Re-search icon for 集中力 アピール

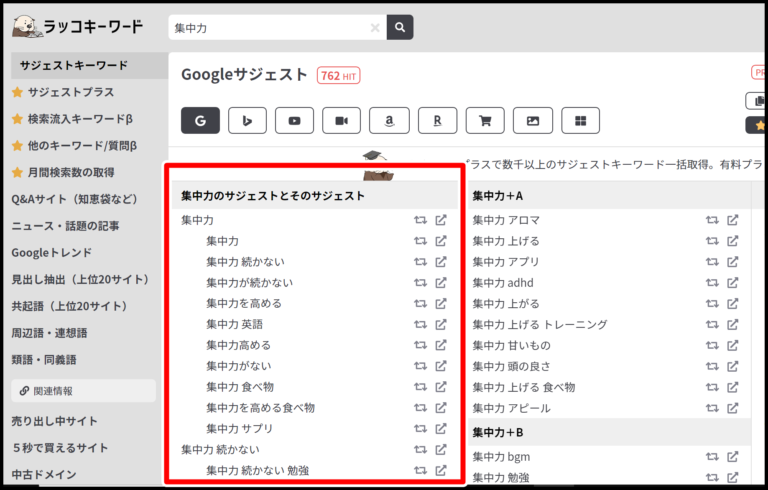pyautogui.click(x=712, y=408)
